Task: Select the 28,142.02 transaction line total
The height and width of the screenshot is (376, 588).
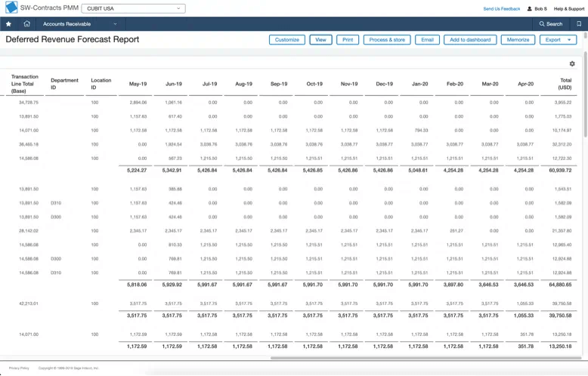Action: [29, 231]
